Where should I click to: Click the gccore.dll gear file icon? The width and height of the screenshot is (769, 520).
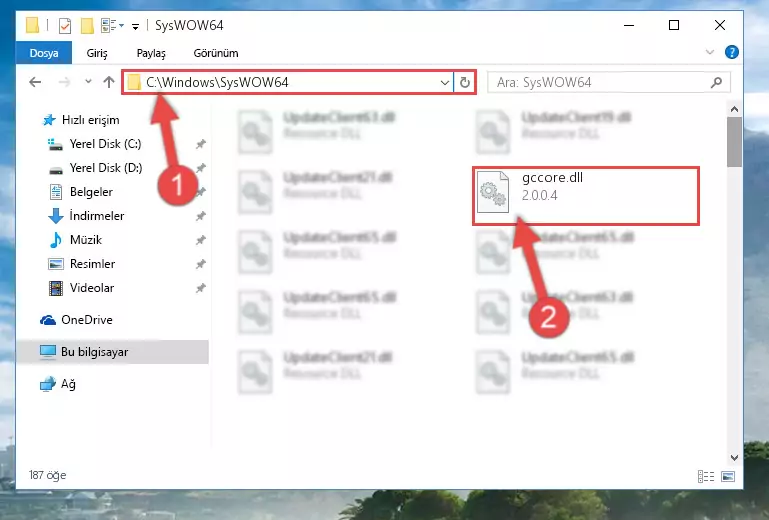click(x=492, y=192)
